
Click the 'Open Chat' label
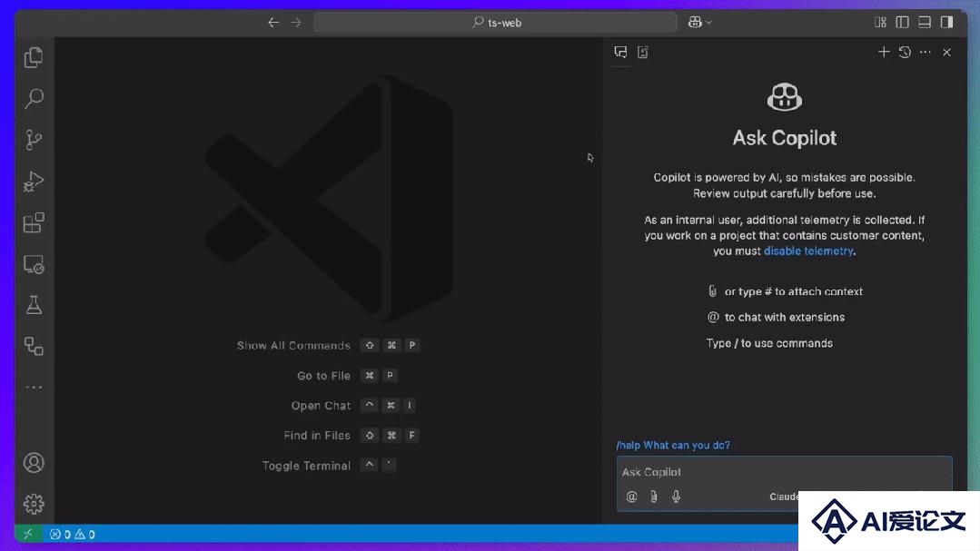coord(321,406)
